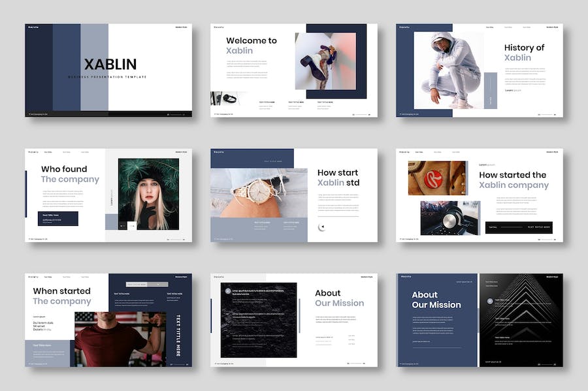The height and width of the screenshot is (391, 588).
Task: Click the dark textured image with bullet text
Action: coord(258,321)
